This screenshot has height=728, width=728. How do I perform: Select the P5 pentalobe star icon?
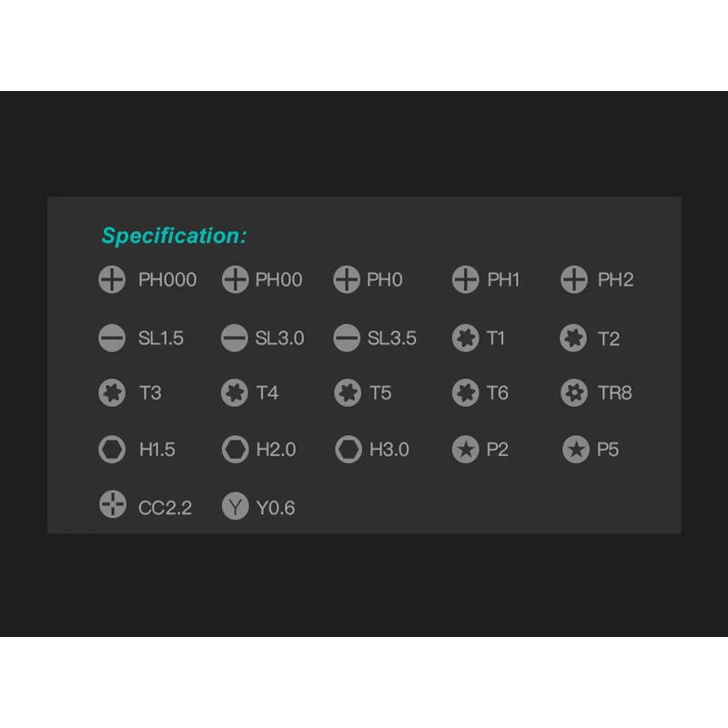click(x=575, y=449)
